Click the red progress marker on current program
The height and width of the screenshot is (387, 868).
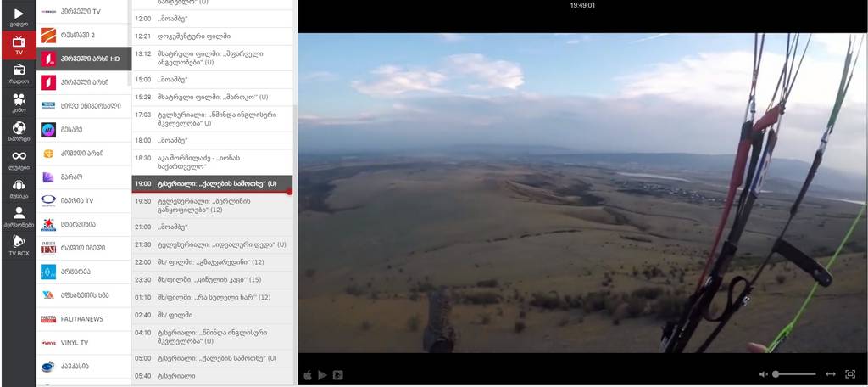pos(290,192)
